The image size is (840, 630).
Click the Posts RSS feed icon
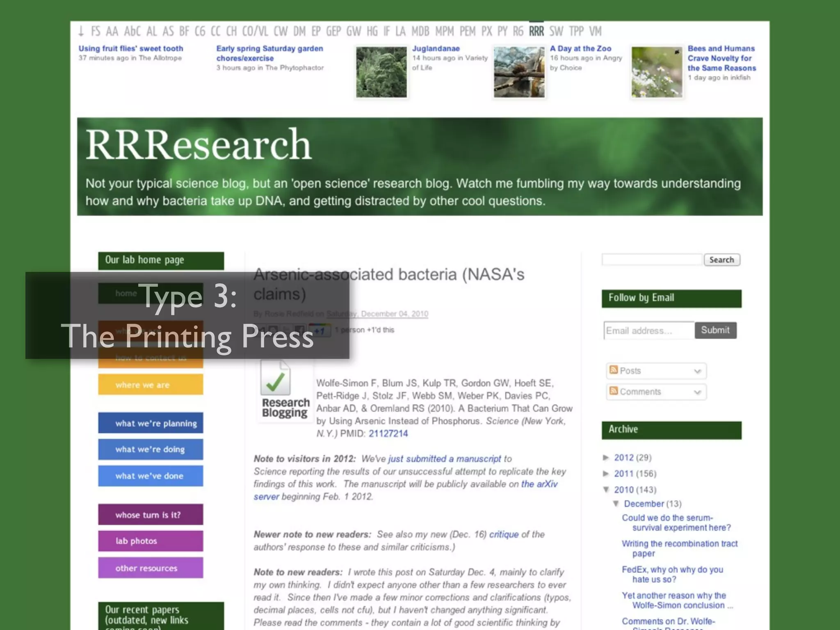point(614,370)
